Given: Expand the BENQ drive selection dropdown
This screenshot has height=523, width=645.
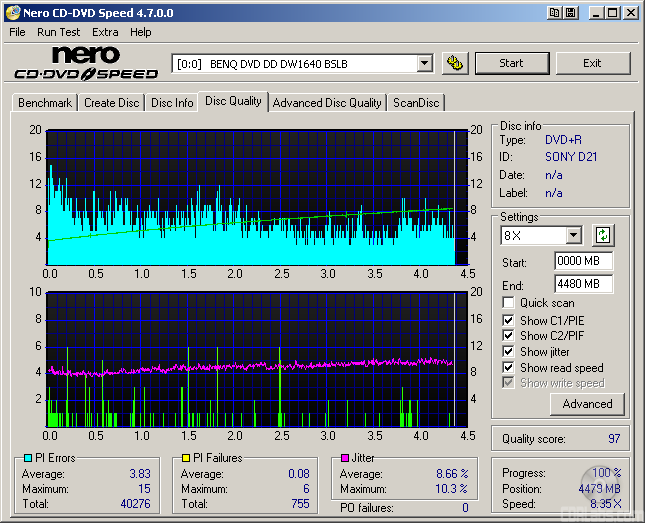Looking at the screenshot, I should (424, 64).
